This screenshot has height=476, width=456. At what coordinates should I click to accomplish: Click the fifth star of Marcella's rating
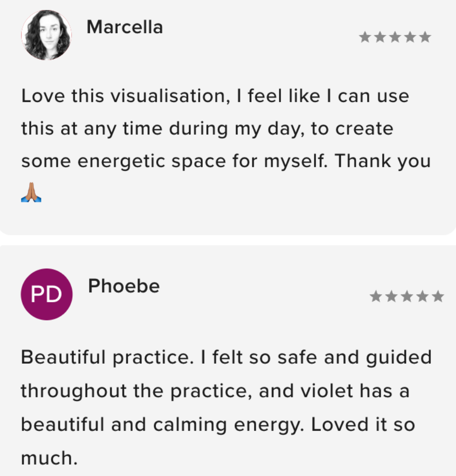click(x=425, y=38)
